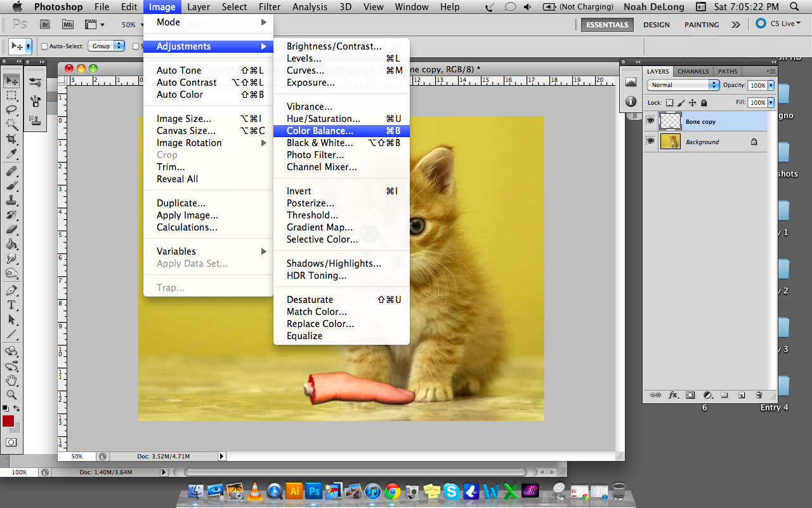The image size is (812, 508).
Task: Open the CS Live button
Action: tap(778, 23)
